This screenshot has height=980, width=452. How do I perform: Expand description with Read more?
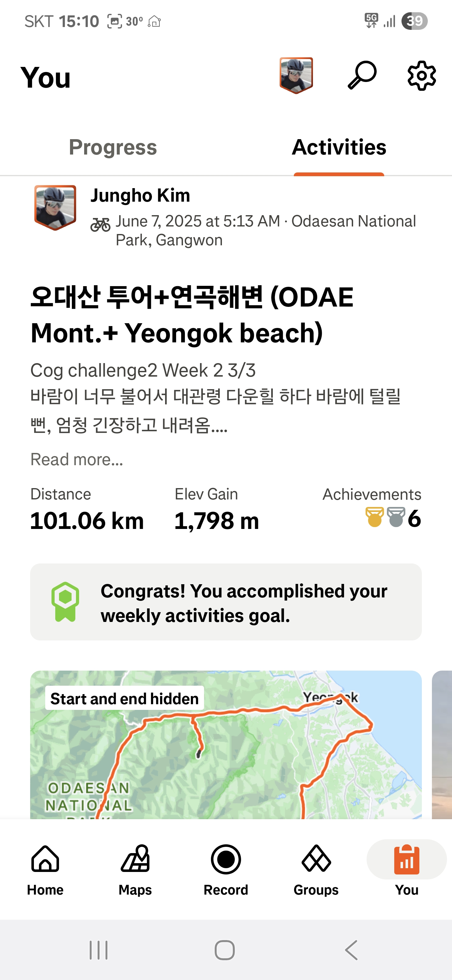77,460
